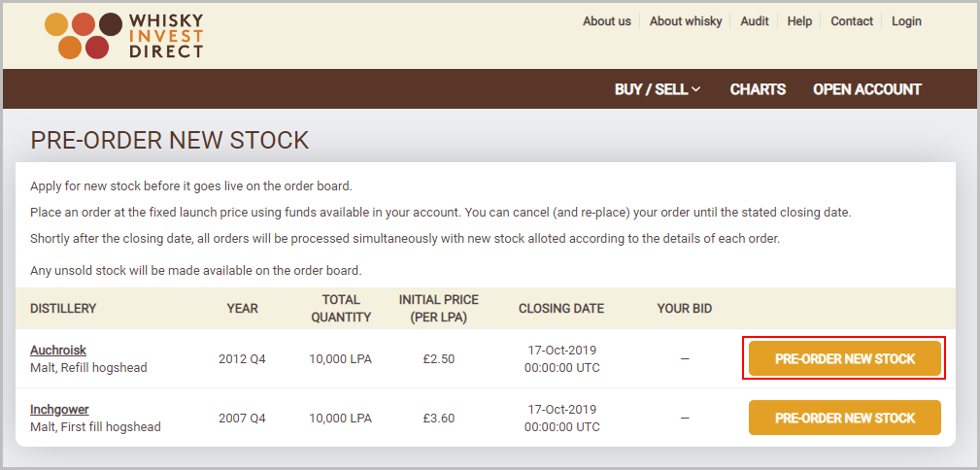Click the Whisky Invest Direct circles logo
This screenshot has width=980, height=470.
pyautogui.click(x=84, y=36)
